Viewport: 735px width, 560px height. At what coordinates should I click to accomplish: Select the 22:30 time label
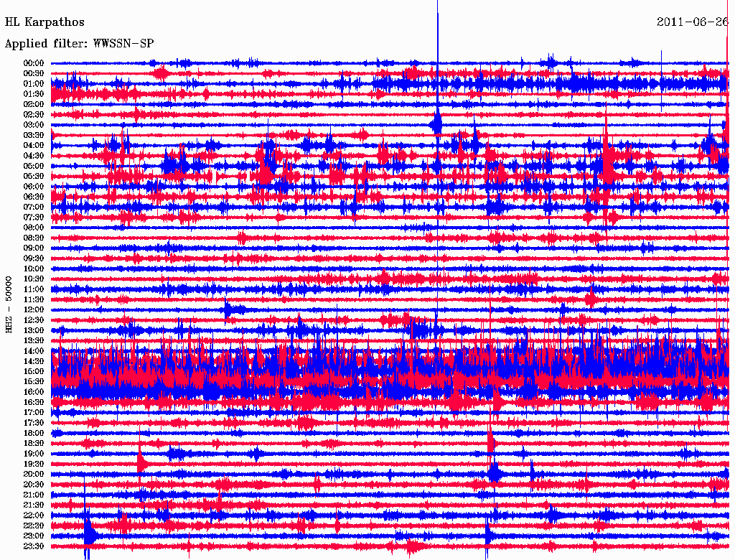coord(34,526)
